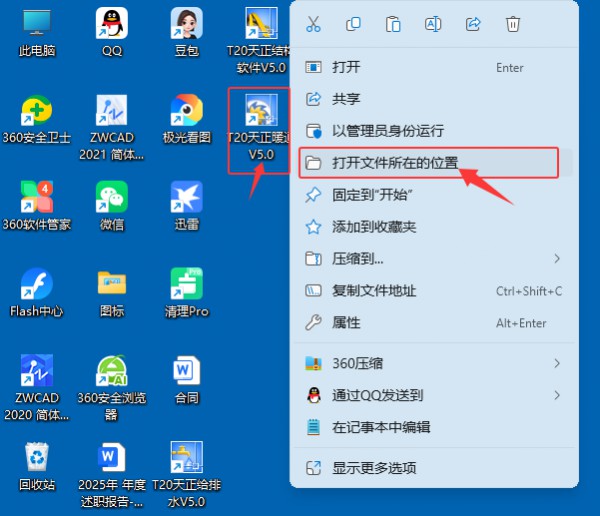Select the Flash中心 shortcut
The width and height of the screenshot is (600, 516).
coord(37,293)
